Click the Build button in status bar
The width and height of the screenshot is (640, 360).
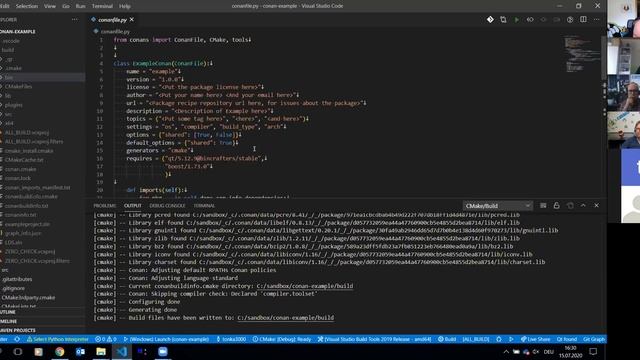(x=447, y=339)
